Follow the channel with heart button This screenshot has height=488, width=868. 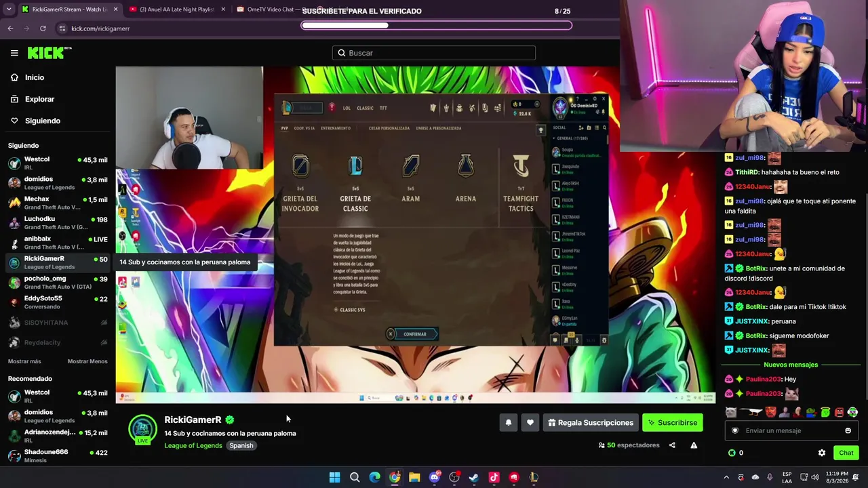tap(530, 423)
